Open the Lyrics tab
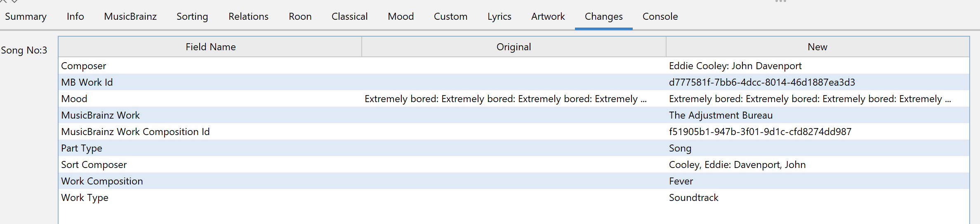 [499, 16]
